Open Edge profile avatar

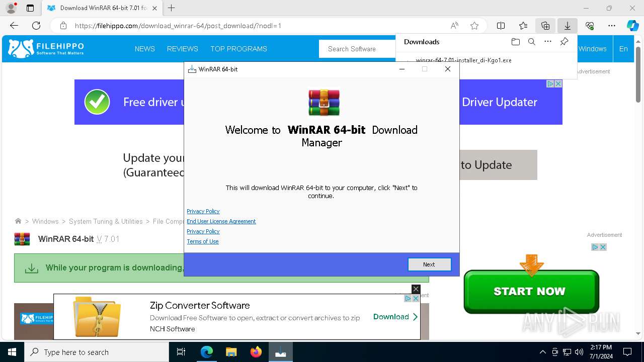(x=11, y=8)
